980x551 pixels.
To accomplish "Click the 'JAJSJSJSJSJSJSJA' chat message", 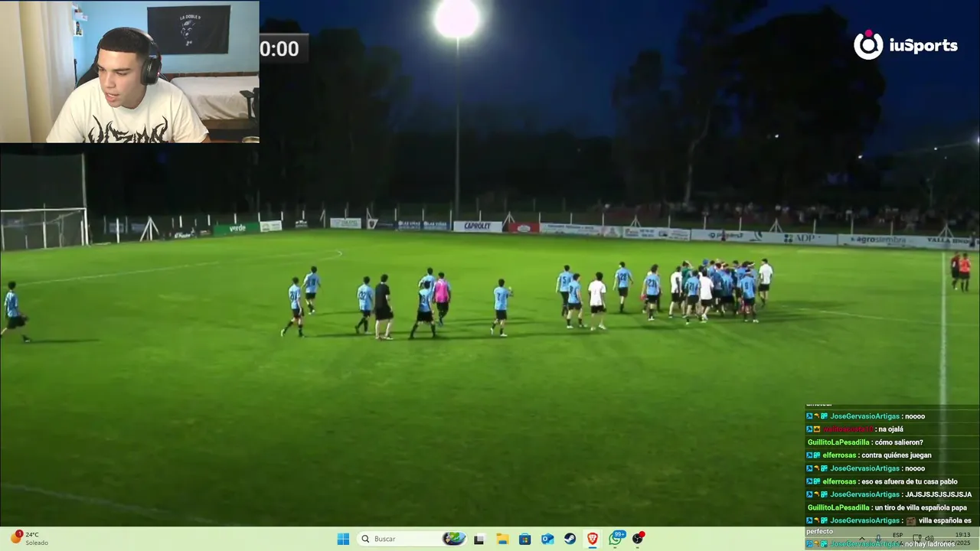I will point(939,494).
